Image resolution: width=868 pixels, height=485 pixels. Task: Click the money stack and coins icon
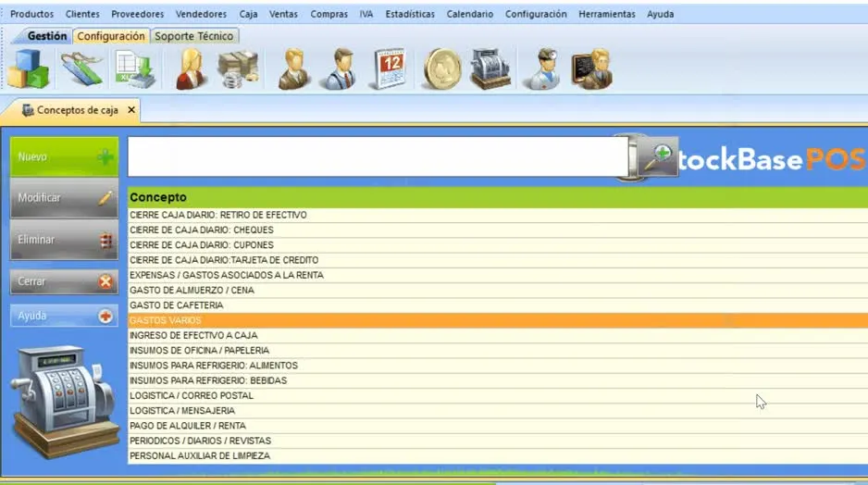pyautogui.click(x=238, y=69)
